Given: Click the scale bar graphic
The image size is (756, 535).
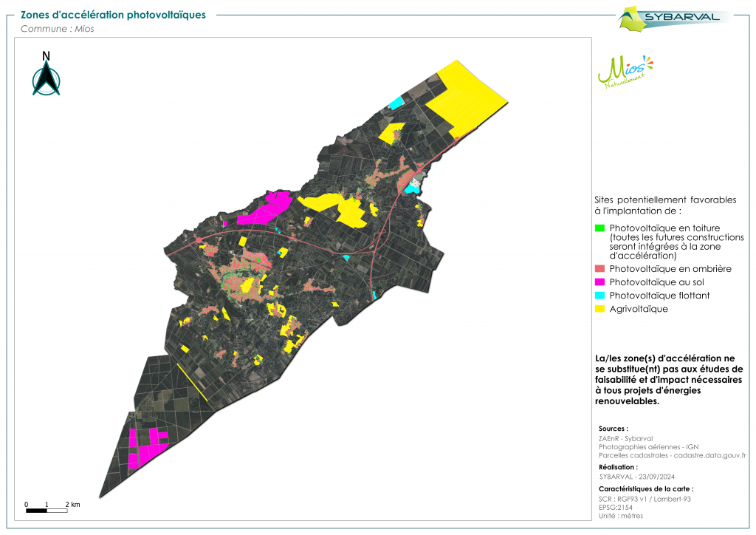Looking at the screenshot, I should (47, 511).
